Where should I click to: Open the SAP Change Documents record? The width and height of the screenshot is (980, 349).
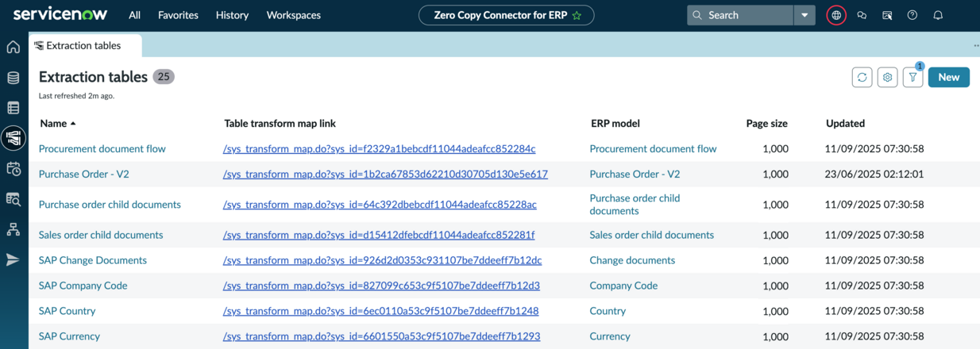point(93,260)
